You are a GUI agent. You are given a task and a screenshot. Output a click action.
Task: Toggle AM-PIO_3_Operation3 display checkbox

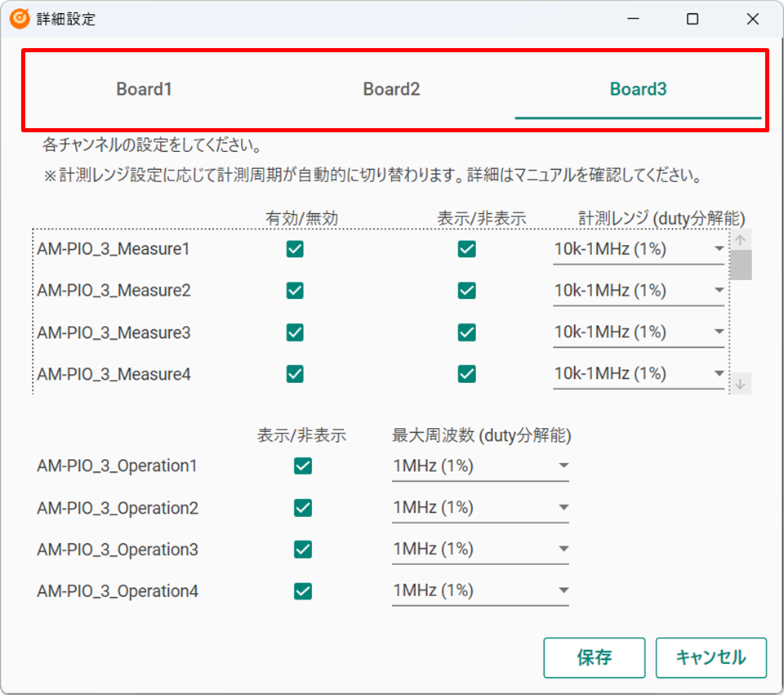click(x=303, y=550)
